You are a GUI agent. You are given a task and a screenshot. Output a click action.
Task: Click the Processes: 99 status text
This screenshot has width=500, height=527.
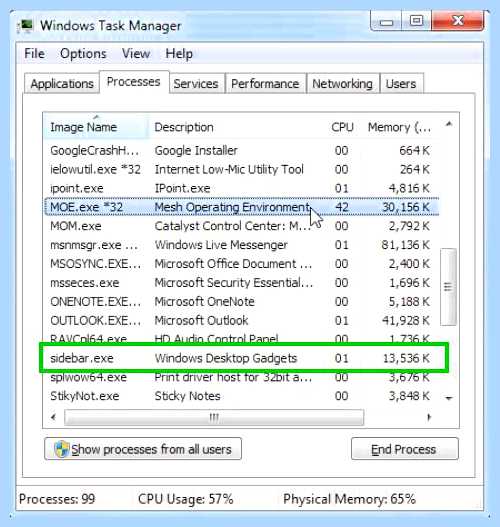[x=57, y=499]
